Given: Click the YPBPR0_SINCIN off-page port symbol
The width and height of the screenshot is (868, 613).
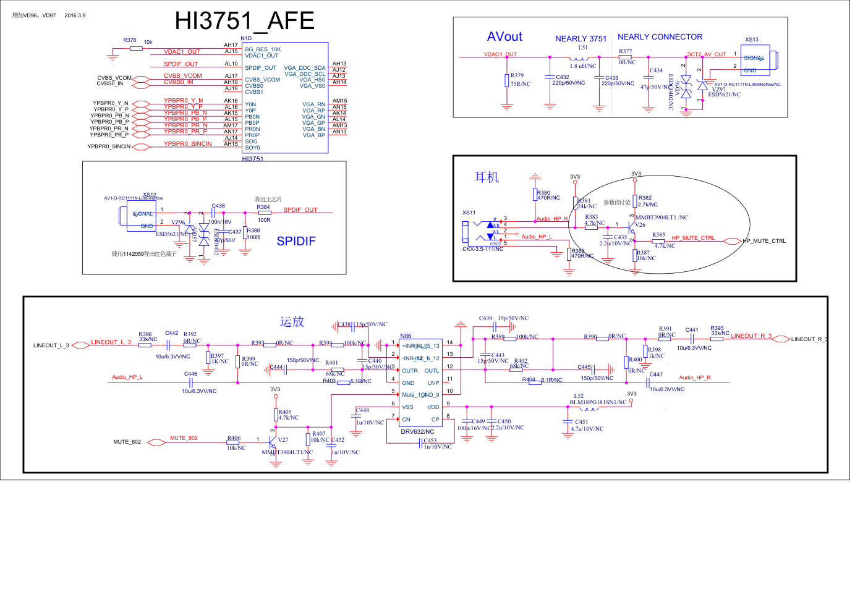Looking at the screenshot, I should click(141, 147).
